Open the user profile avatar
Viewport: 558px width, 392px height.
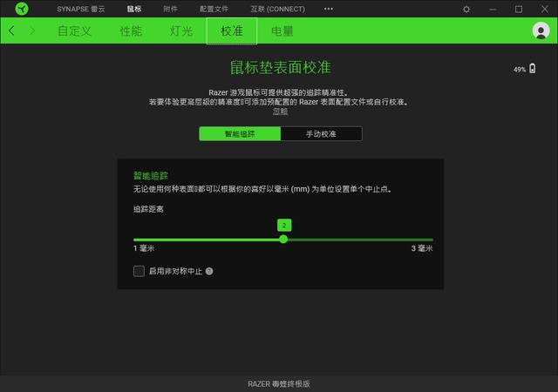pos(541,31)
